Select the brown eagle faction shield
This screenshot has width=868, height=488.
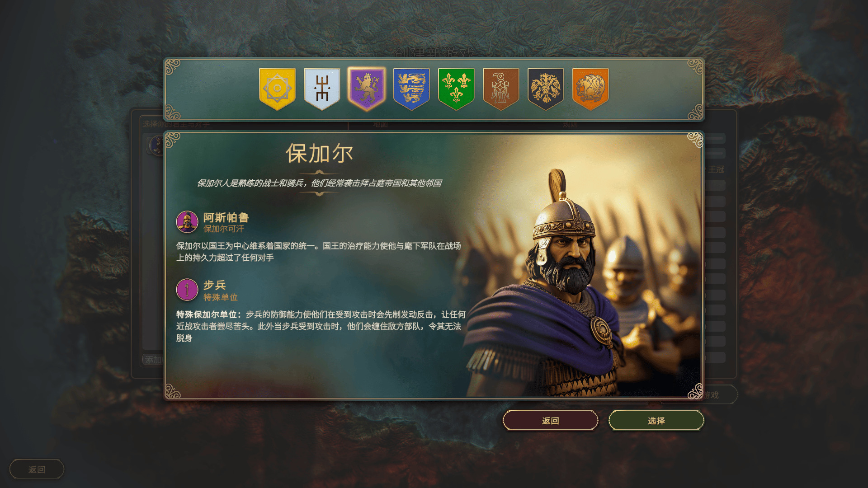point(501,89)
